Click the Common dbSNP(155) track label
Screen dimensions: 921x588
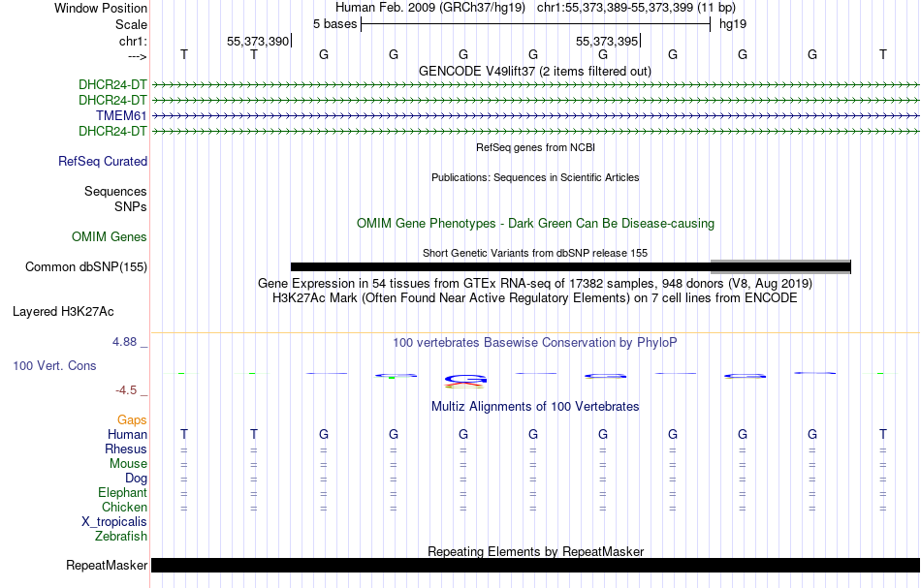point(86,267)
